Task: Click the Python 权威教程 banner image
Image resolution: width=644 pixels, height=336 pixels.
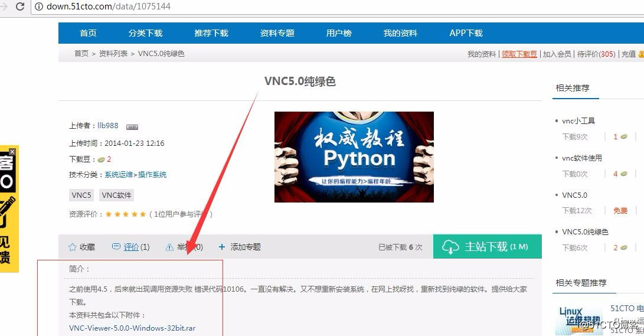Action: coord(354,157)
